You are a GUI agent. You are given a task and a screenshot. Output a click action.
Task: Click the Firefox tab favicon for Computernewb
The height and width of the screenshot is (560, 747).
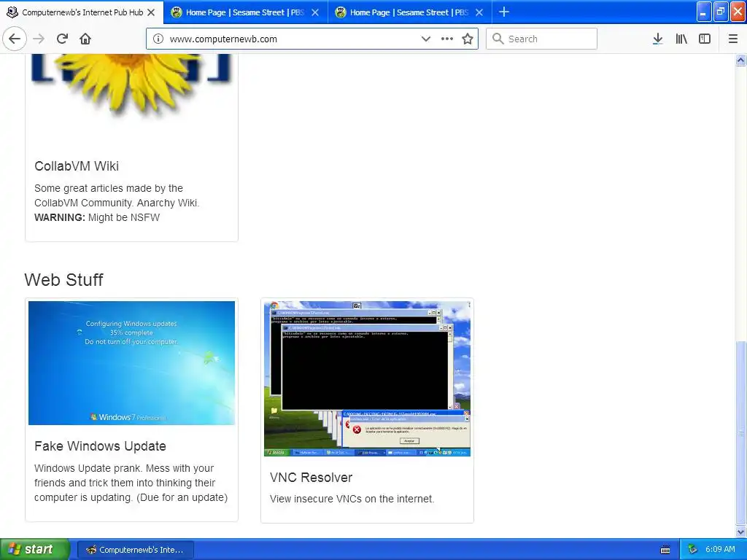click(12, 12)
